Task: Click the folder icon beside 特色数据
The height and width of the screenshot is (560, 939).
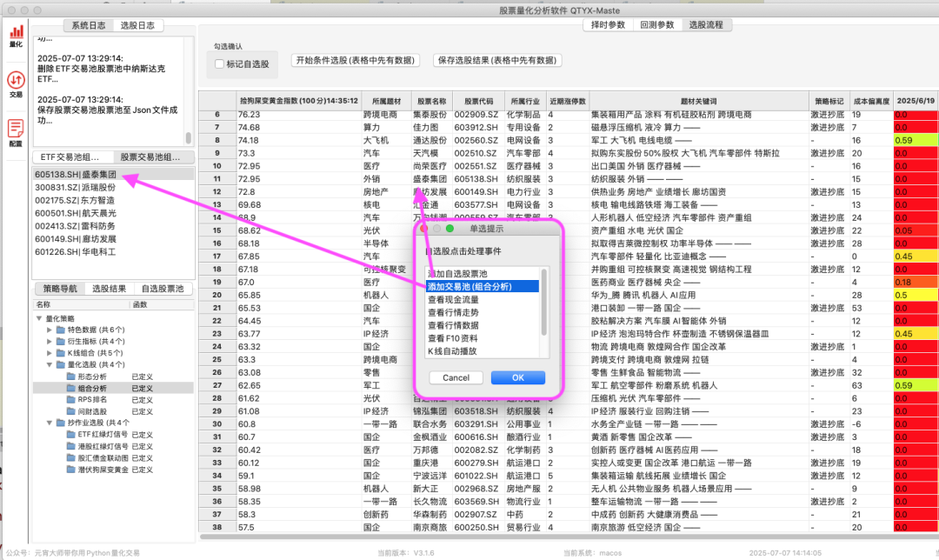Action: click(61, 330)
